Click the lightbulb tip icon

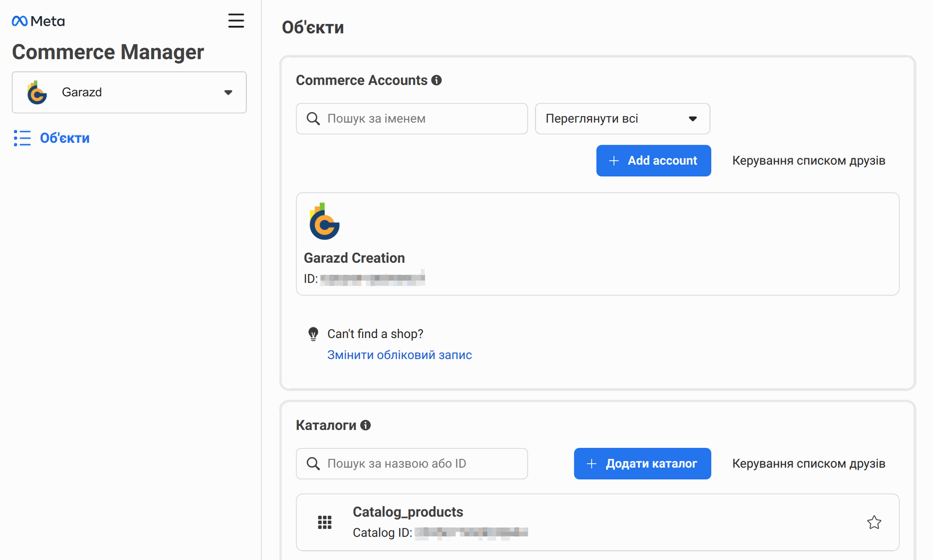[313, 334]
